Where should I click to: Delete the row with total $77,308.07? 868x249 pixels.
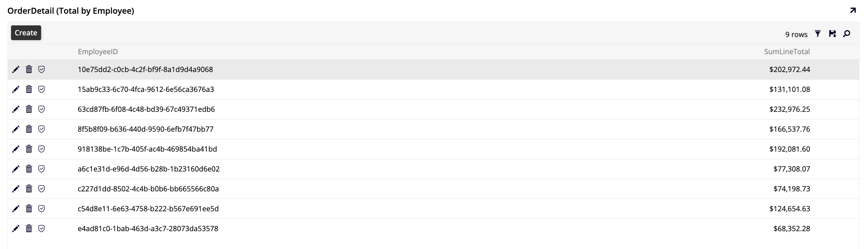tap(29, 169)
